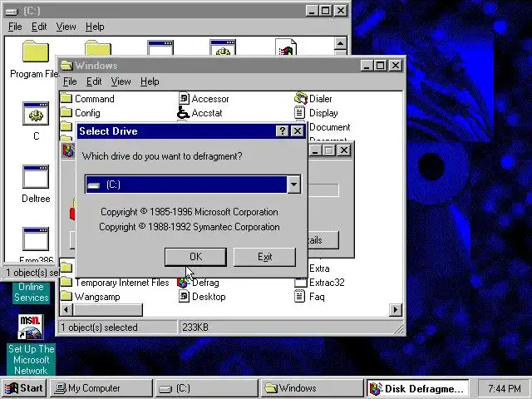Viewport: 532px width, 399px height.
Task: Maximize the (C:) window
Action: pyautogui.click(x=325, y=11)
